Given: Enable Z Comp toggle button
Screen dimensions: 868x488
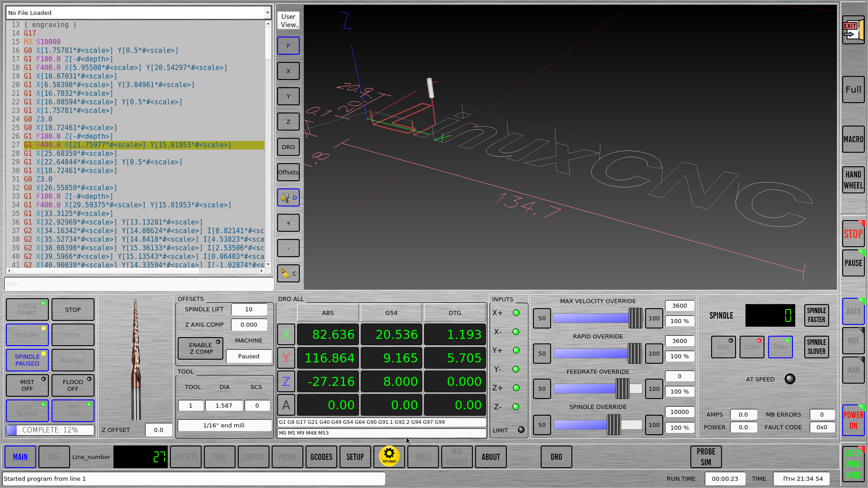Looking at the screenshot, I should pos(200,348).
